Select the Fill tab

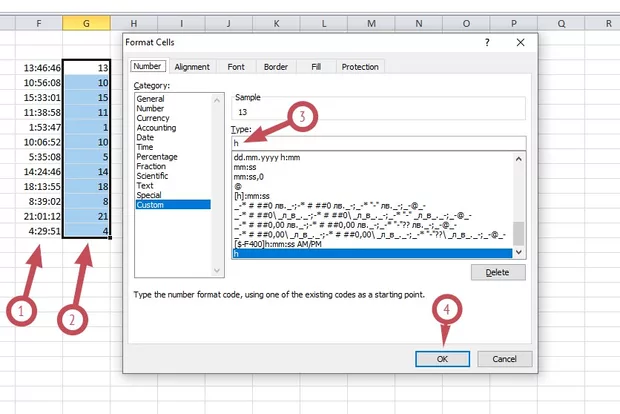point(314,67)
